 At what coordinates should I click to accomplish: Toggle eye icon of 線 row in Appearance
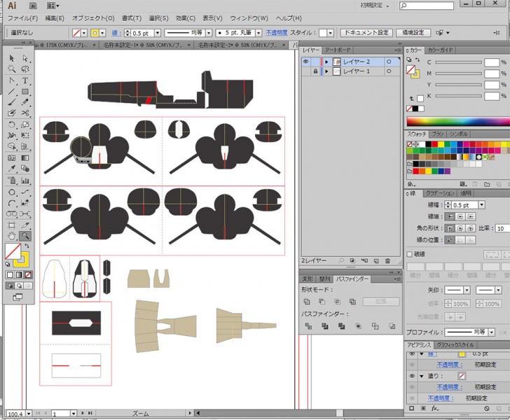click(412, 353)
